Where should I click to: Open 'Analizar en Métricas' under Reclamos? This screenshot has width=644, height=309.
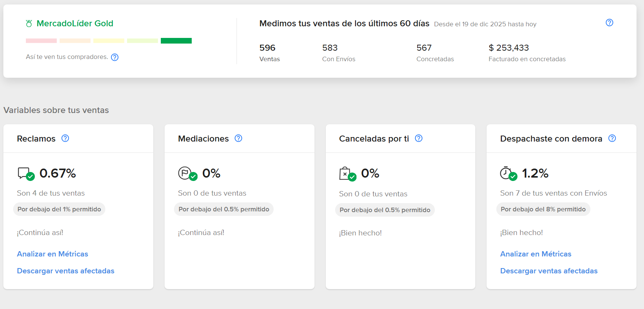[x=52, y=254]
